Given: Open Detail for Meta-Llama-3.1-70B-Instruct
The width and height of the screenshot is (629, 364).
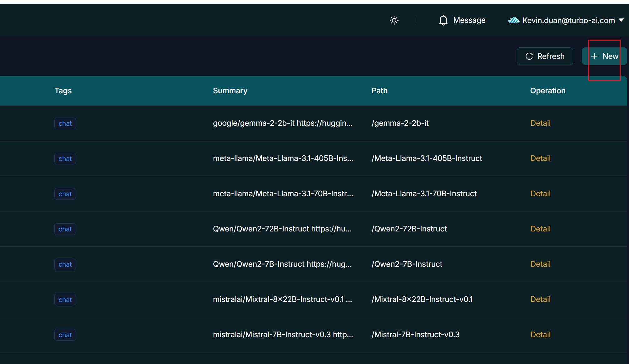Looking at the screenshot, I should 540,194.
